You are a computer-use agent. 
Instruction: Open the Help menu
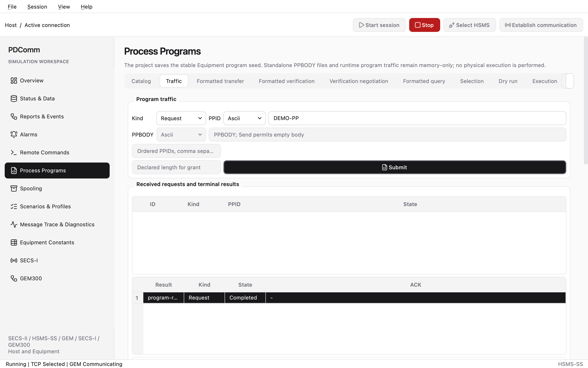click(x=87, y=7)
